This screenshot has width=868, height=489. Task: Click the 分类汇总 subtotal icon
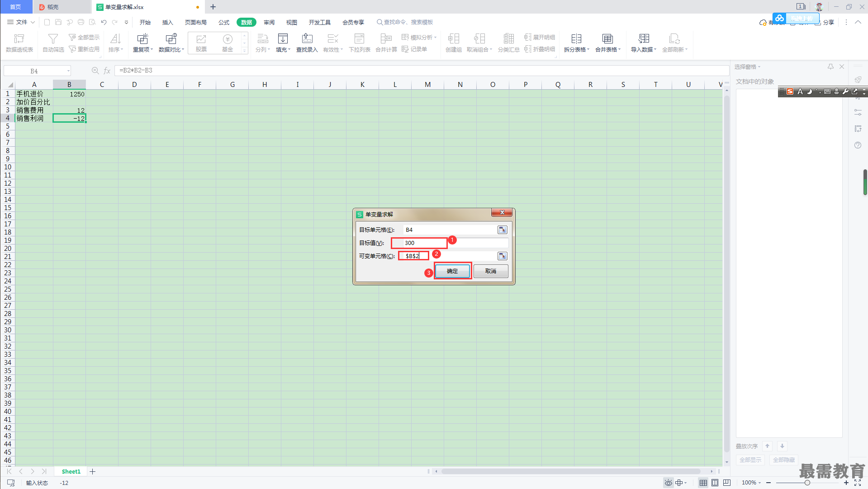(508, 38)
